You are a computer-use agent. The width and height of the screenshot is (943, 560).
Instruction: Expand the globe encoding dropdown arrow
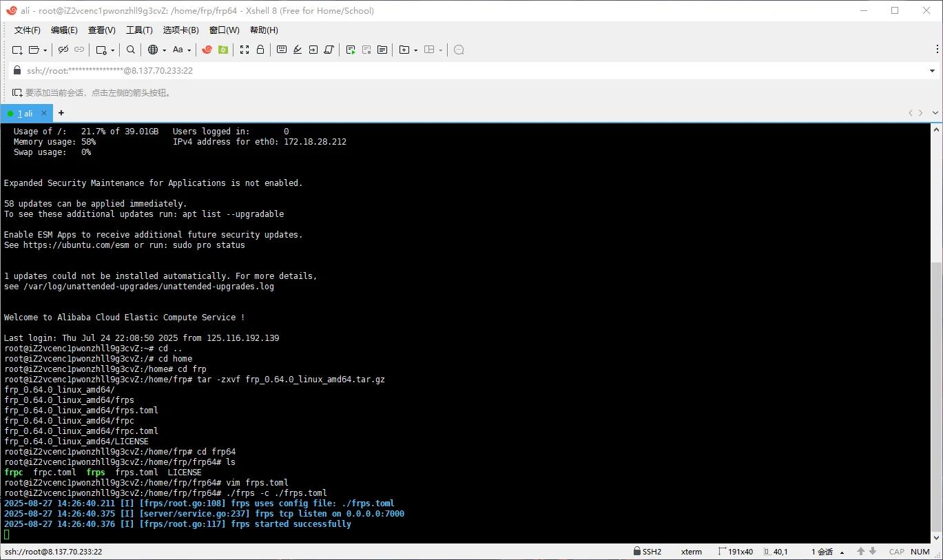(163, 50)
